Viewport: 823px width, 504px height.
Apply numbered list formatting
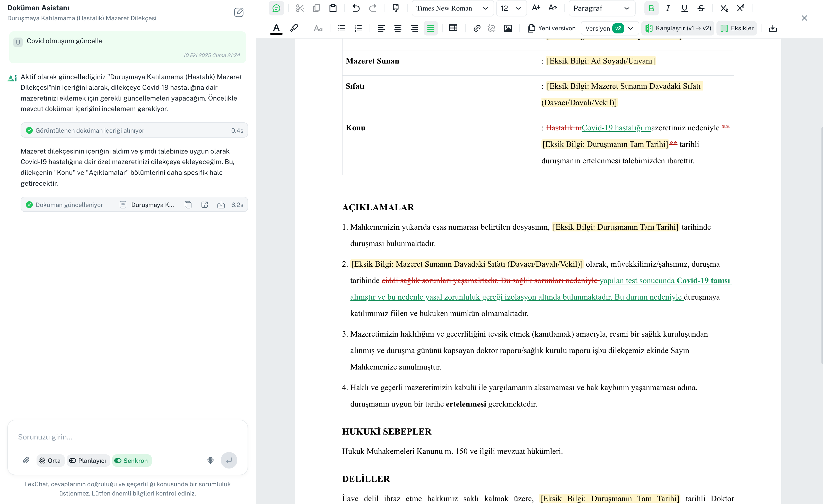pyautogui.click(x=358, y=28)
